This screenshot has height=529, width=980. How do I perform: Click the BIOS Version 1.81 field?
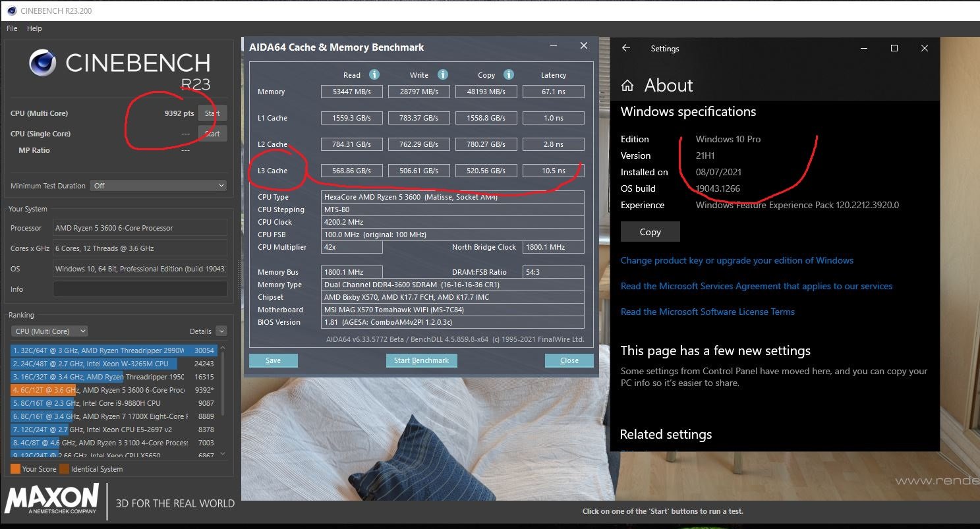tap(453, 322)
